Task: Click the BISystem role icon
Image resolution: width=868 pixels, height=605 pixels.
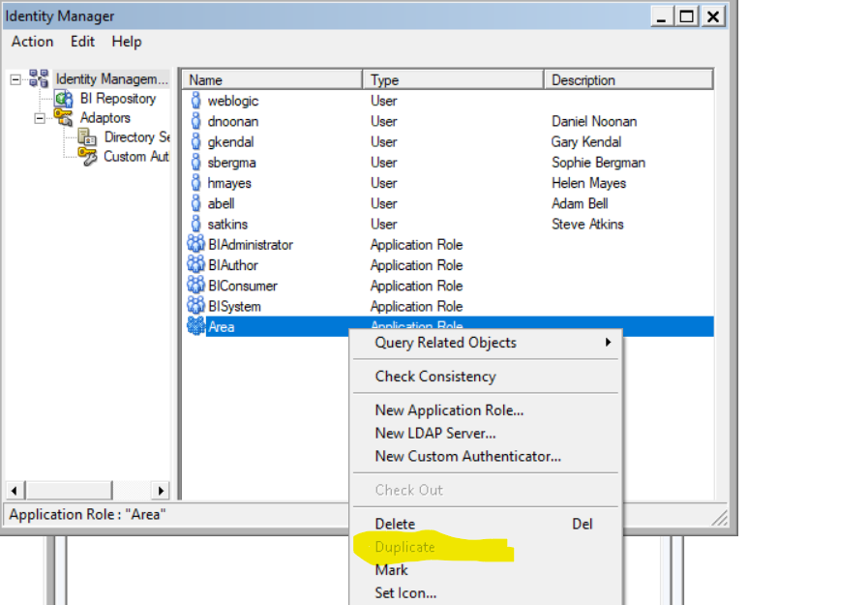Action: coord(196,305)
